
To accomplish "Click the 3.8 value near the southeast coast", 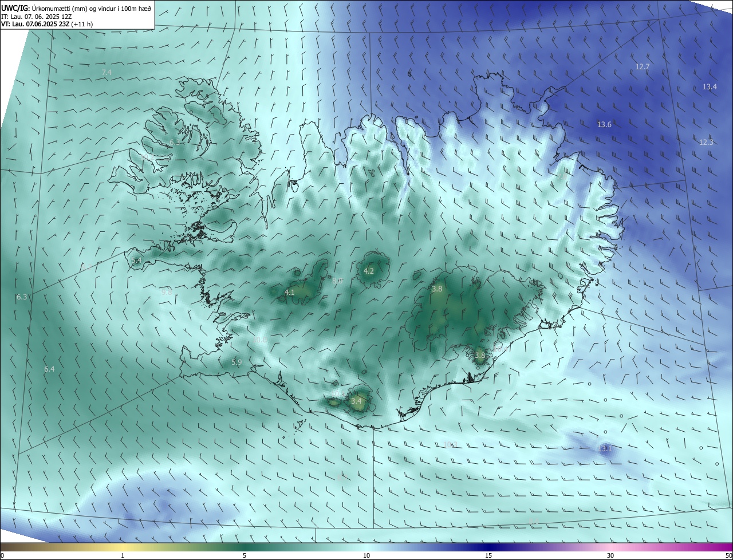I will point(480,355).
